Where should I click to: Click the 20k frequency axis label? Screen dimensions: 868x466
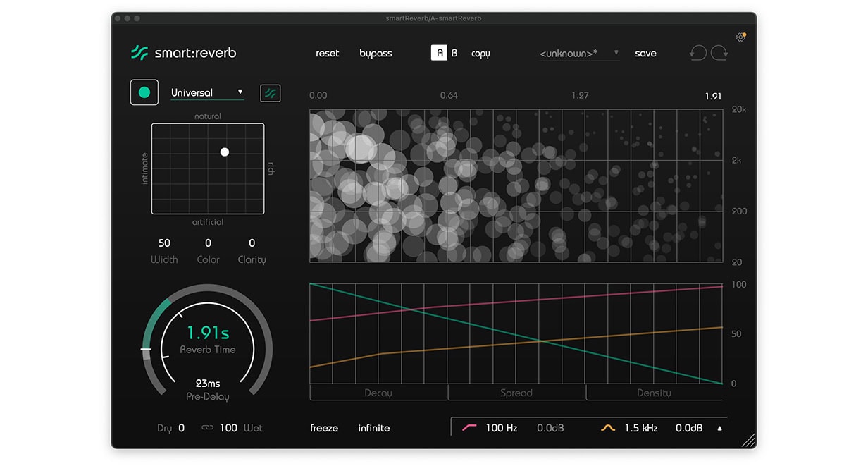point(738,110)
